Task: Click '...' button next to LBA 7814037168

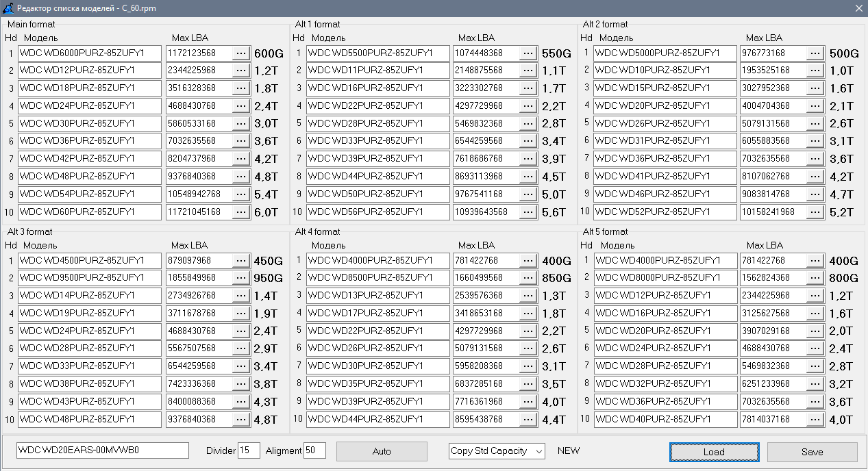Action: [815, 419]
